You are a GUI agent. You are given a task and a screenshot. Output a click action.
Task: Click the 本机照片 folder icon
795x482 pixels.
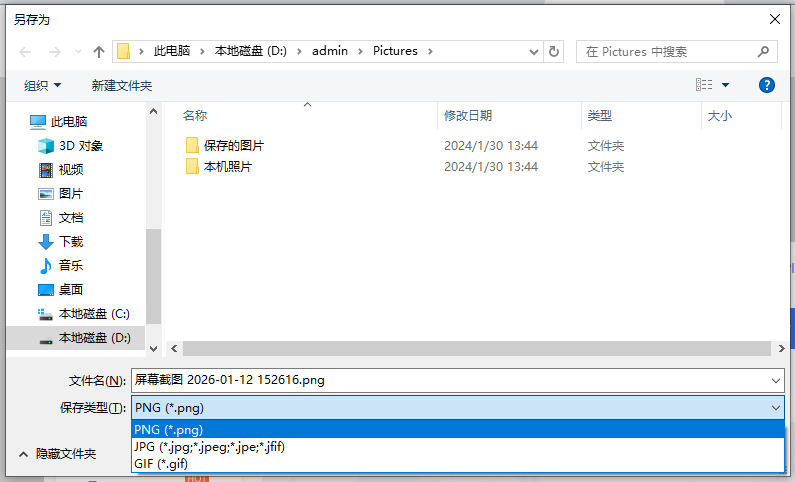(192, 166)
